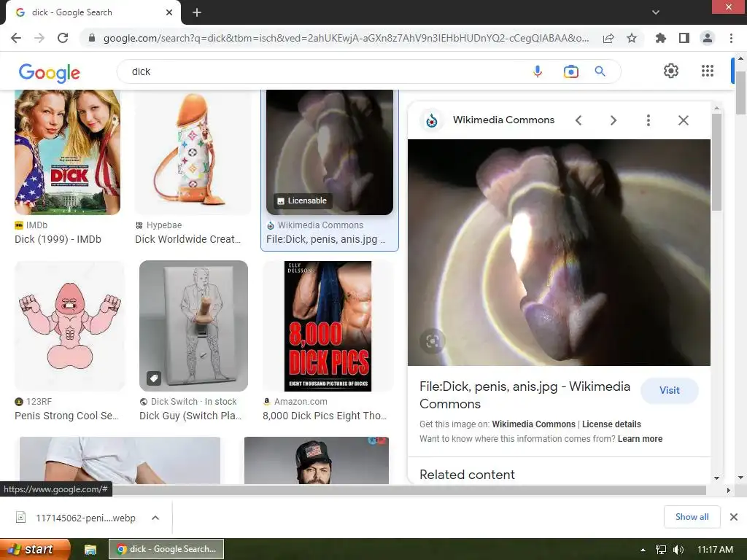Click the browser back arrow
Screen dimensions: 747x560
16,38
